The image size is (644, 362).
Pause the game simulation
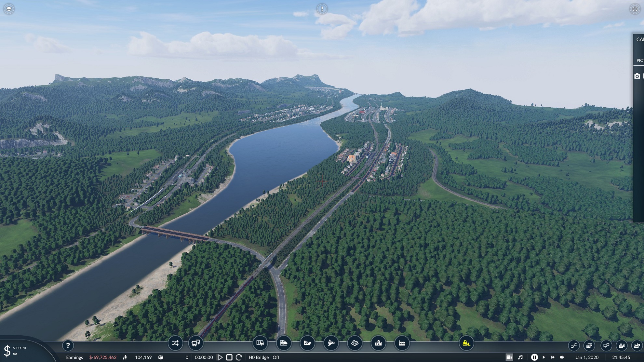(534, 357)
